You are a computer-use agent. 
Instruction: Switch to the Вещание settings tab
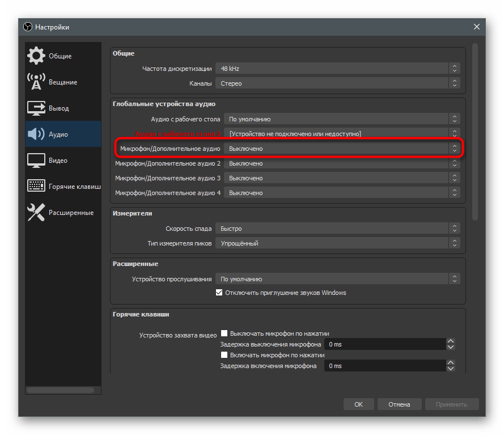62,82
